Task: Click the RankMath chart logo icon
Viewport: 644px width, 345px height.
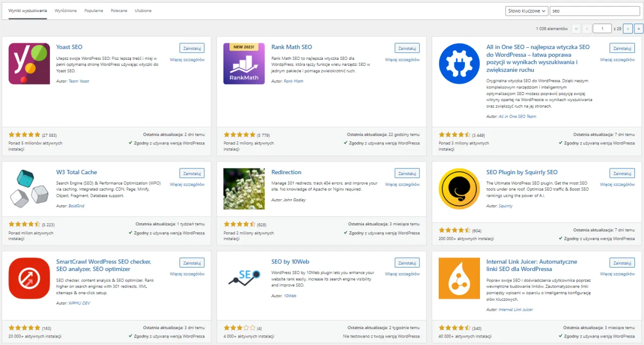Action: (x=244, y=63)
